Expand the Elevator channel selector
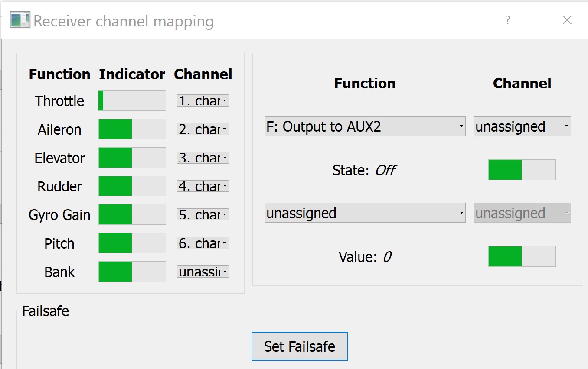This screenshot has width=588, height=369. [x=203, y=158]
